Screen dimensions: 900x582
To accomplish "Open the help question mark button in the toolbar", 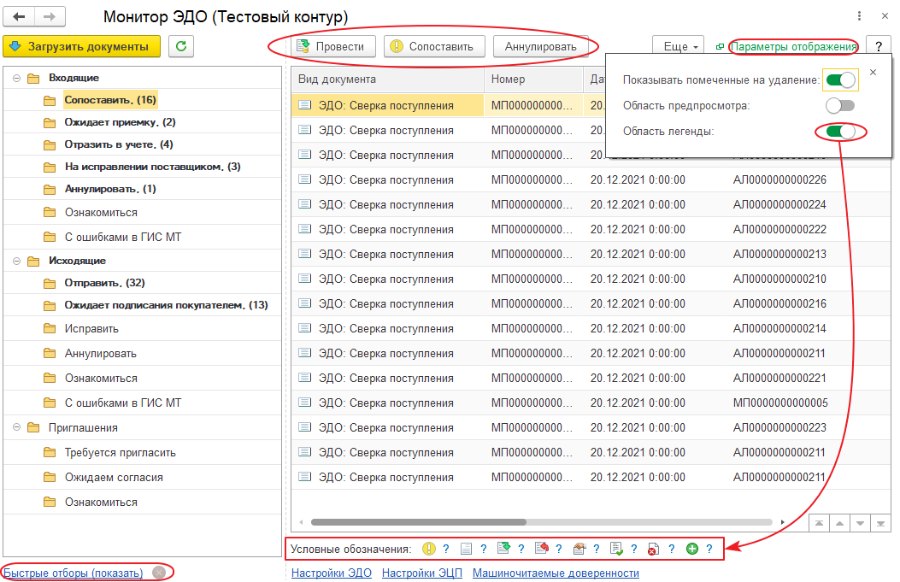I will (x=878, y=47).
